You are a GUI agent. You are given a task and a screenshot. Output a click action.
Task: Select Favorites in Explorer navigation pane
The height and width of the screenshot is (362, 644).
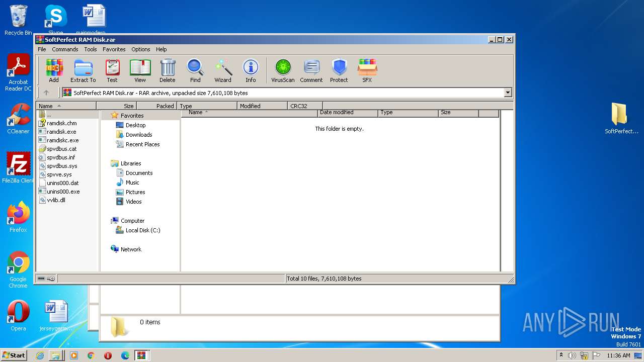coord(132,116)
